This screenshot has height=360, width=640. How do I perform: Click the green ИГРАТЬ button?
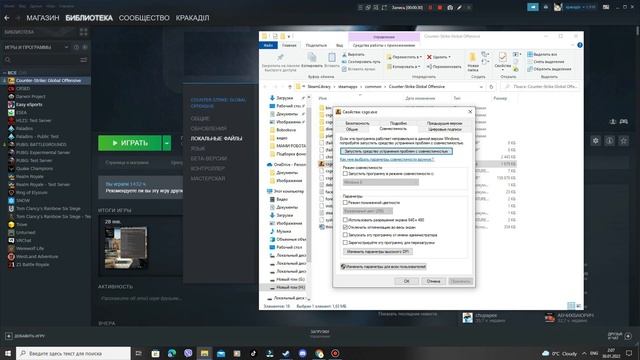click(130, 143)
